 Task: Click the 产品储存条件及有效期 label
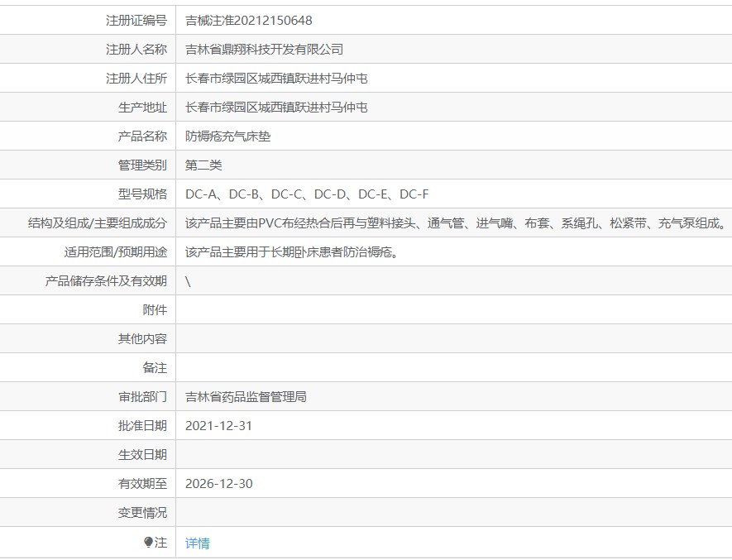(x=106, y=281)
